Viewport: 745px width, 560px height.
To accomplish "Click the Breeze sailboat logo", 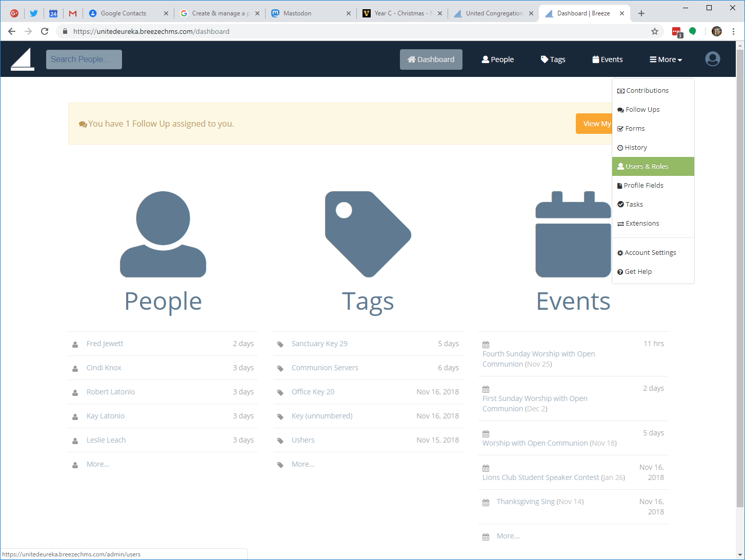I will pos(23,59).
